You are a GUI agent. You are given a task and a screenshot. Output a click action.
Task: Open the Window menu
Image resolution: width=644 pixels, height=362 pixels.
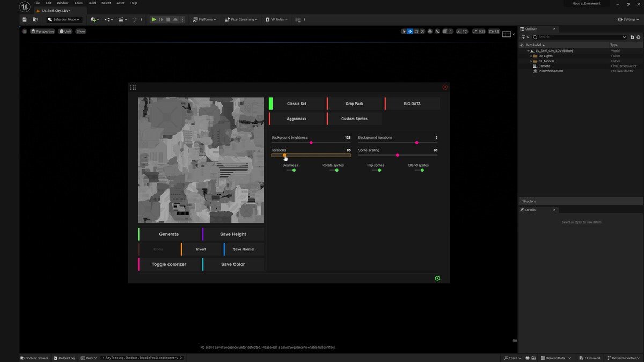coord(63,3)
